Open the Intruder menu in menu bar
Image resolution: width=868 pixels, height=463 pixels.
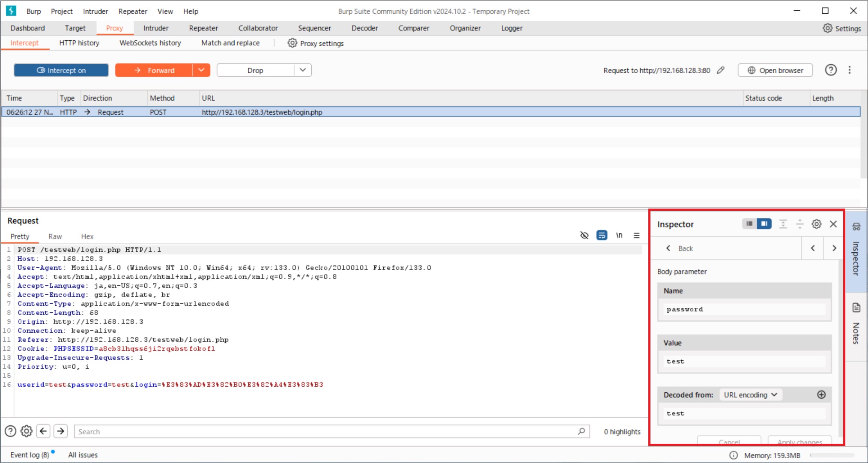95,11
